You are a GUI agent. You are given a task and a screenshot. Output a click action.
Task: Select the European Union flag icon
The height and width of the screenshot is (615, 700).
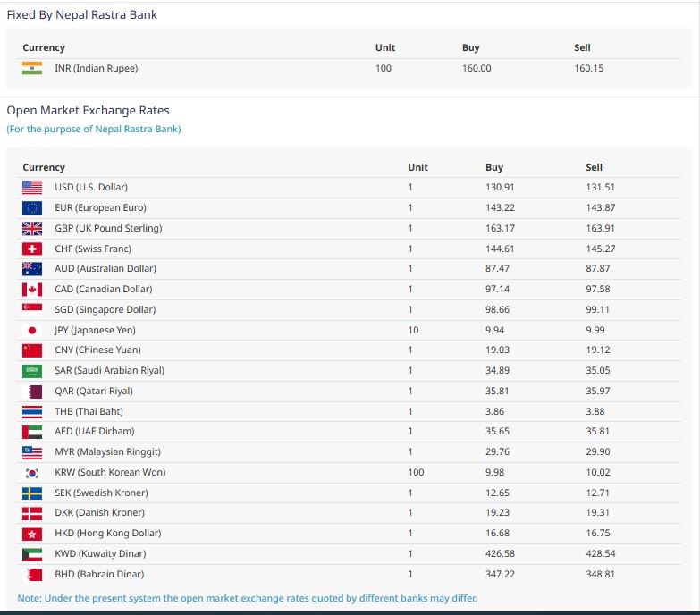[x=32, y=208]
